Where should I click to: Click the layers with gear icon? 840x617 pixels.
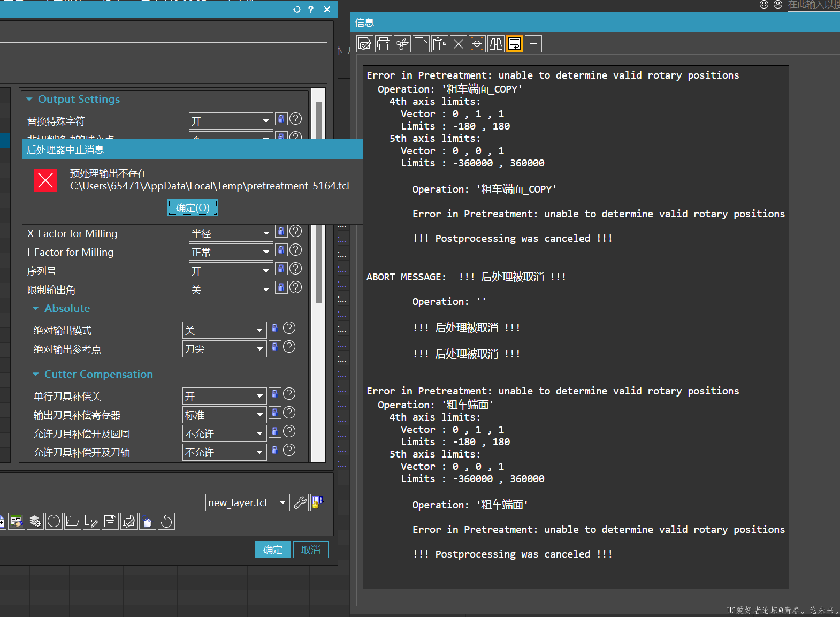coord(35,521)
